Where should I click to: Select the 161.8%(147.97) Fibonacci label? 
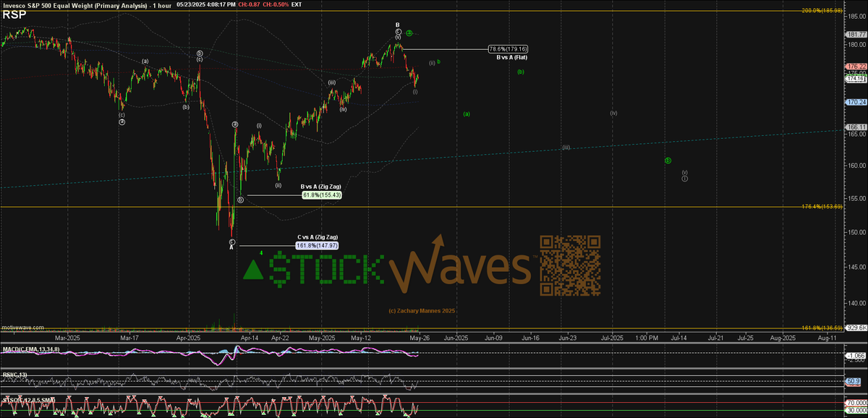(318, 246)
